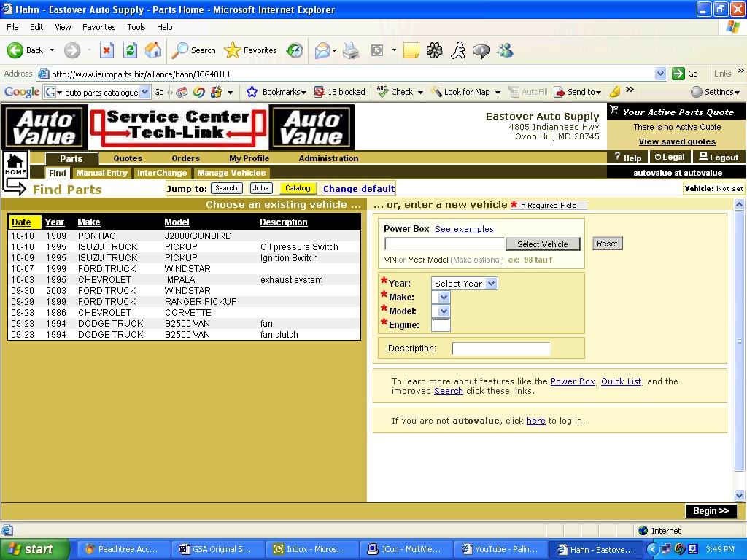The width and height of the screenshot is (747, 560).
Task: Click the Refresh page icon
Action: 130,50
